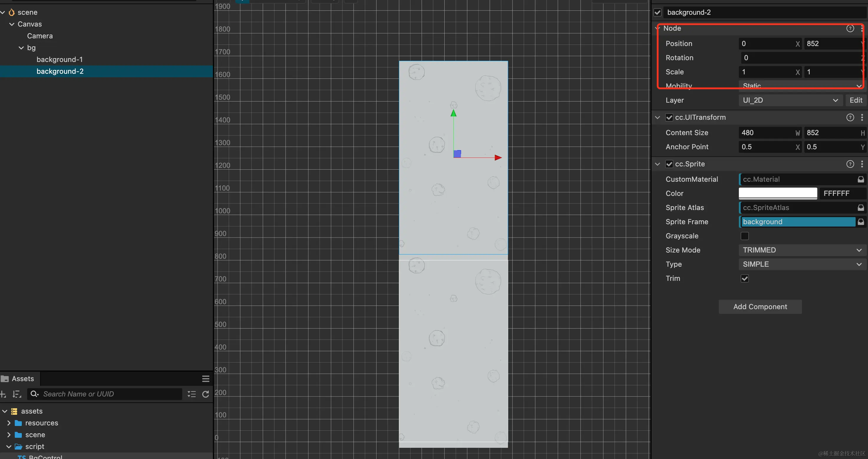Screen dimensions: 868x459
Task: Collapse the script folder
Action: click(x=9, y=447)
